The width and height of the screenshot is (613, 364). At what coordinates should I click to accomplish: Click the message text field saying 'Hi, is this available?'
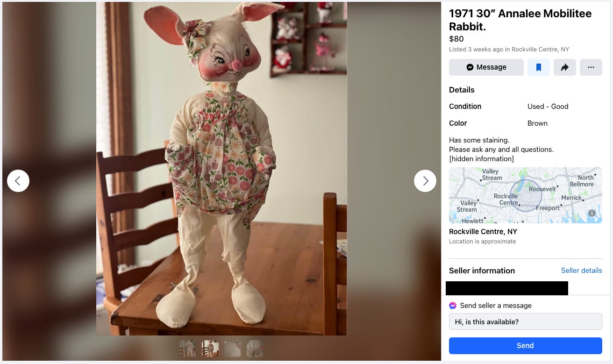(x=525, y=321)
